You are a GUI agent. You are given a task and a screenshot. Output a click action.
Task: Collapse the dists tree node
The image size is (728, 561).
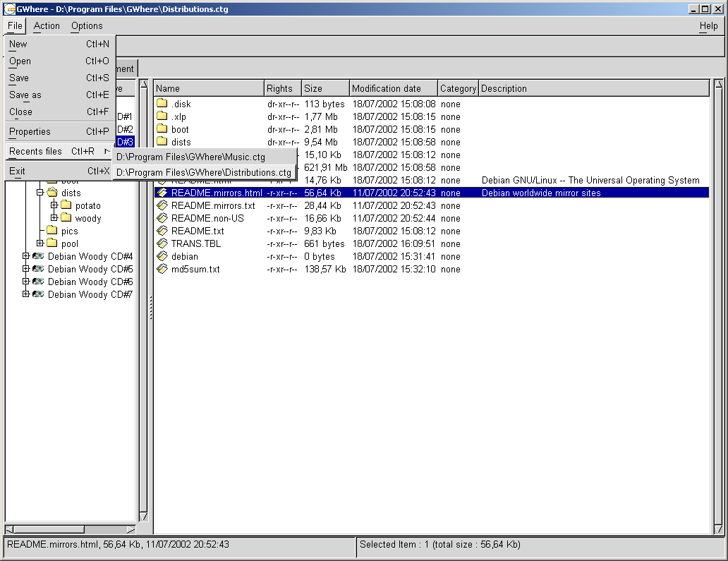[40, 192]
